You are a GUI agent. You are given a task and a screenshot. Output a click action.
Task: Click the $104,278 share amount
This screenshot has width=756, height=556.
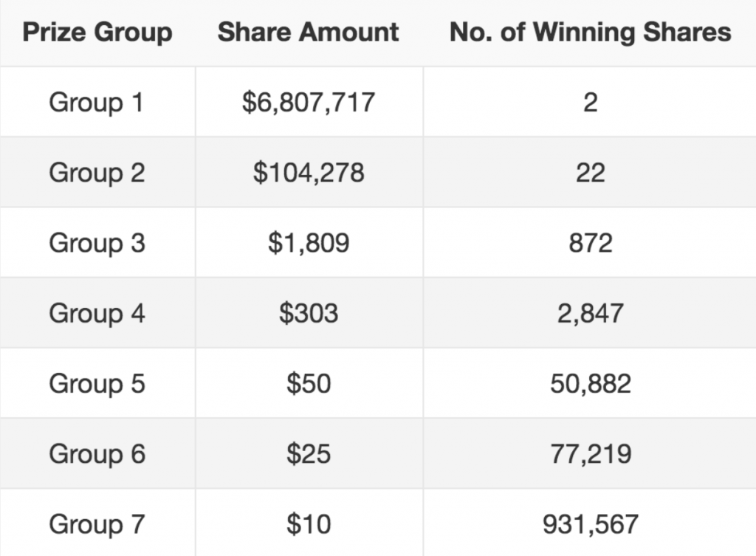309,173
